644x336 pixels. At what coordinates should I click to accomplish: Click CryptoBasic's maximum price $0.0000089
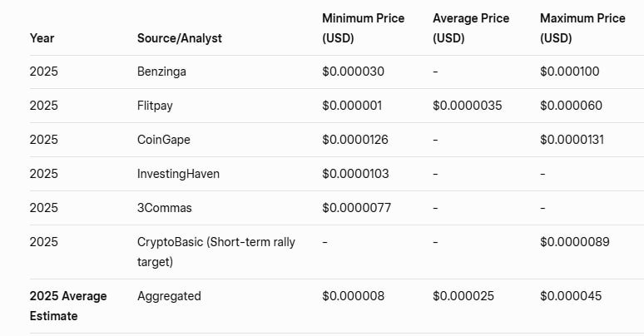pos(574,242)
